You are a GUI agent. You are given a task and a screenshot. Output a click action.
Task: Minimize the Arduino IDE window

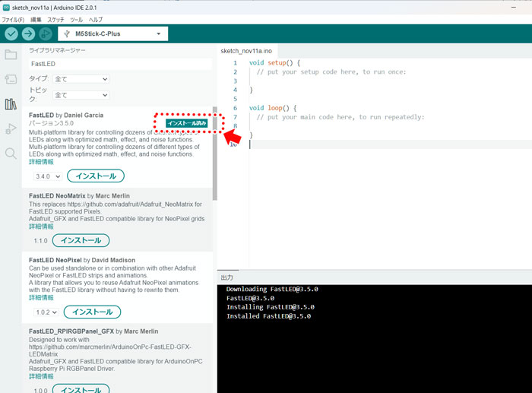tap(514, 7)
